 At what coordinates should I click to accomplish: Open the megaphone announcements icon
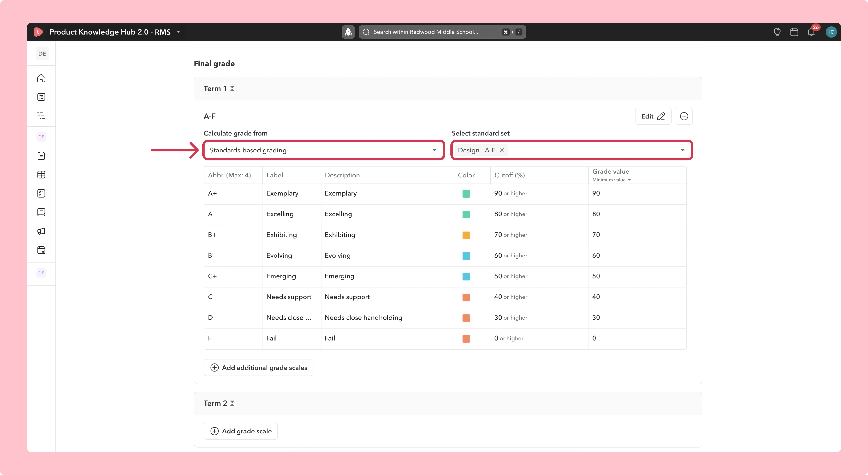(41, 231)
